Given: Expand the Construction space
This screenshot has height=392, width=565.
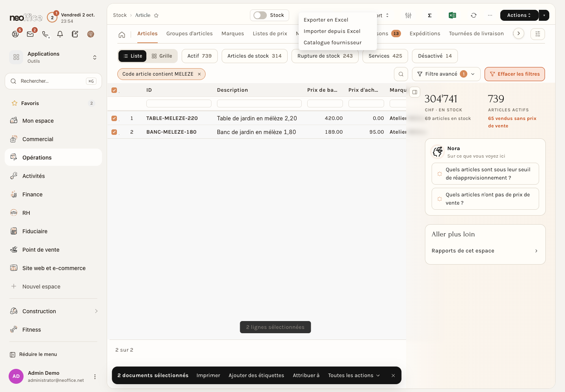Looking at the screenshot, I should [96, 311].
